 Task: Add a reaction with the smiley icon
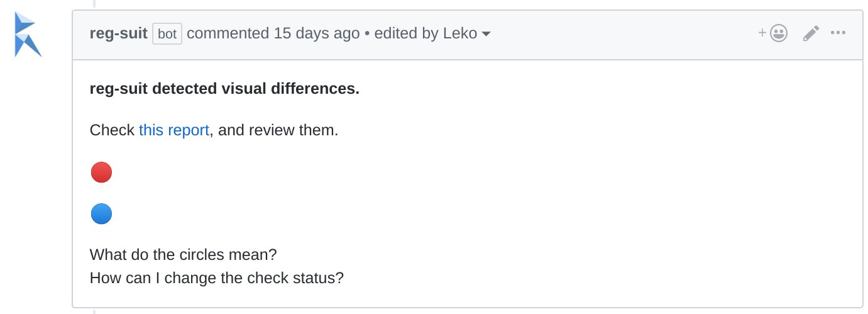tap(779, 33)
